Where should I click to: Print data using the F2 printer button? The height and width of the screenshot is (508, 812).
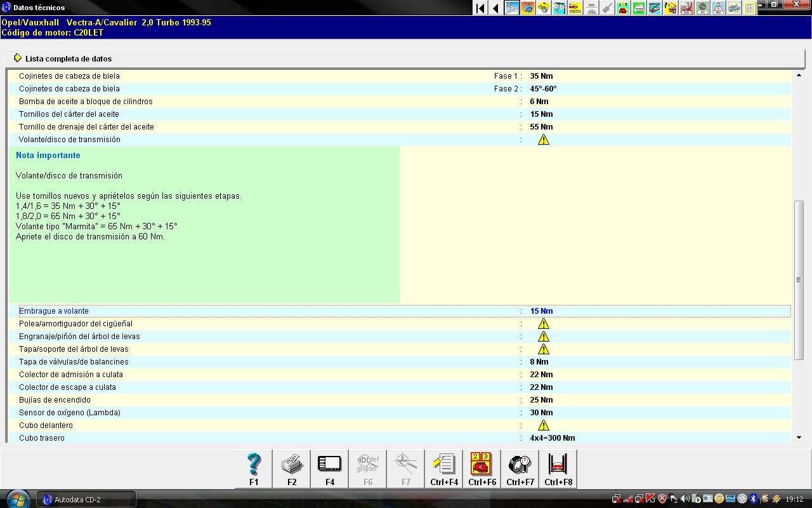[292, 469]
